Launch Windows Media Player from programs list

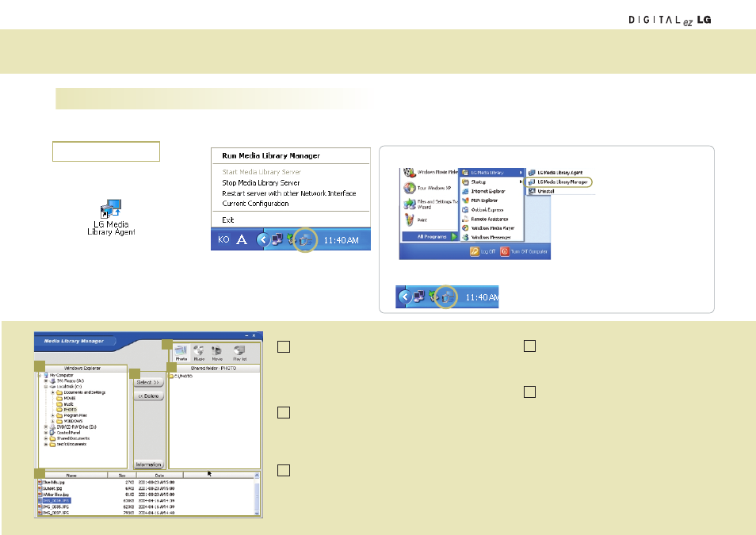[x=488, y=228]
